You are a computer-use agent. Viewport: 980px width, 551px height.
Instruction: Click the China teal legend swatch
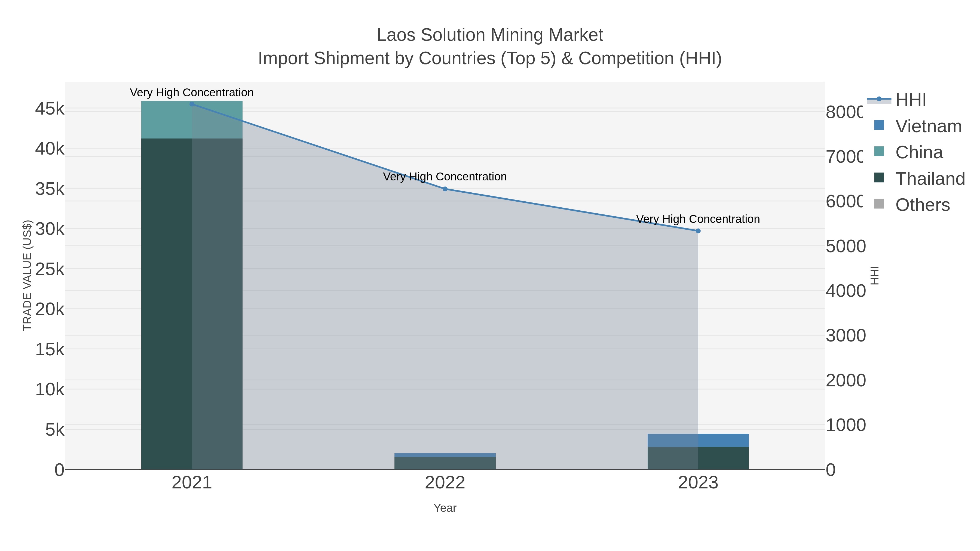879,151
